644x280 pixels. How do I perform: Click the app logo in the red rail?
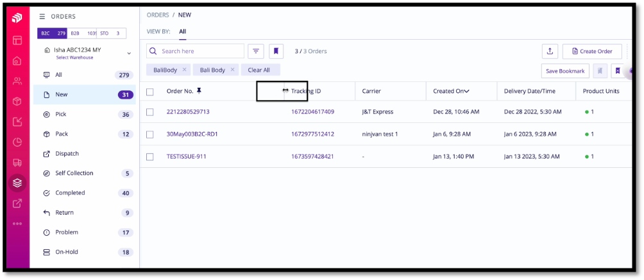coord(17,19)
